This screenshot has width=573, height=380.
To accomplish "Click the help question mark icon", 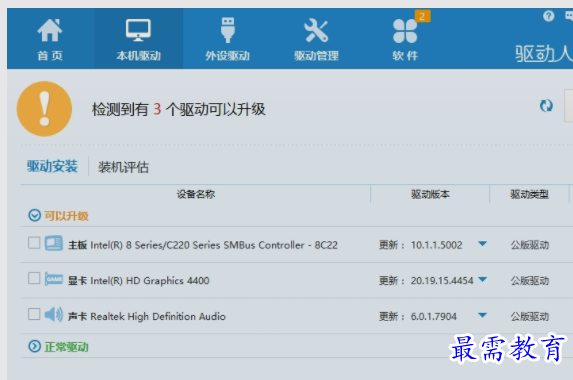I will (x=549, y=16).
